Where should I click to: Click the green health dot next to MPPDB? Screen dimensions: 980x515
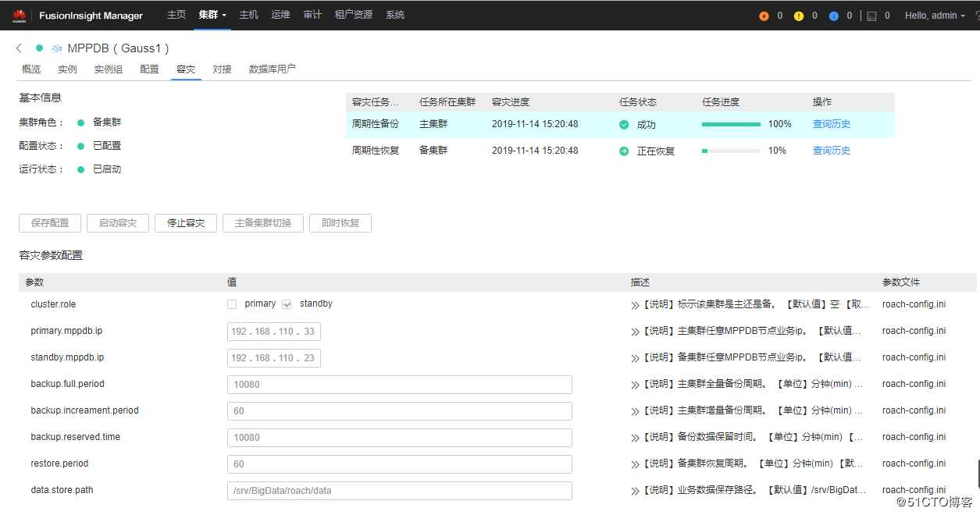click(40, 48)
